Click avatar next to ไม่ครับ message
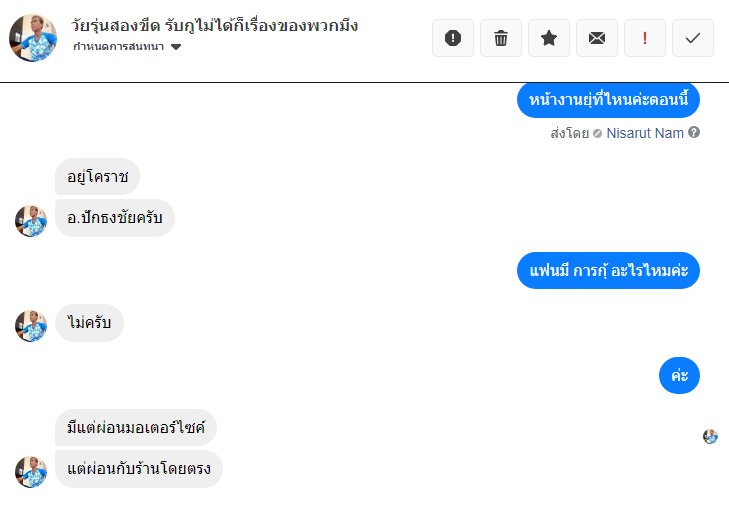 tap(31, 325)
